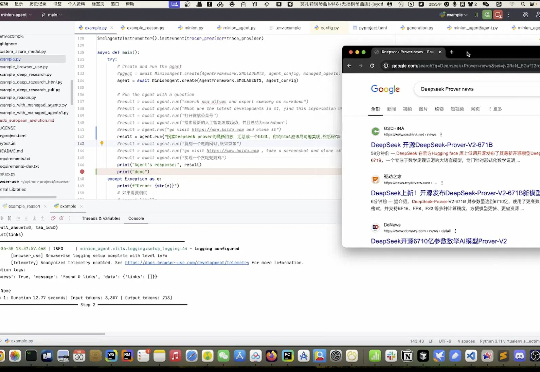
Task: Close the browser's active tab
Action: (440, 52)
